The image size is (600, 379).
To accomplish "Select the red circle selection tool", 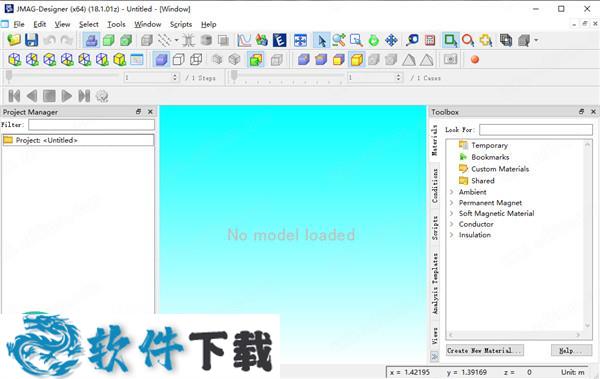I will tap(468, 40).
